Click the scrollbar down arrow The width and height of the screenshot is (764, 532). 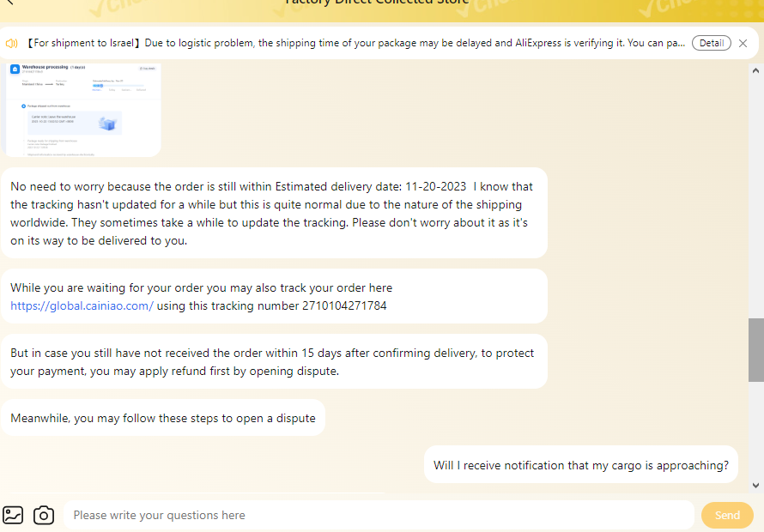[x=755, y=485]
